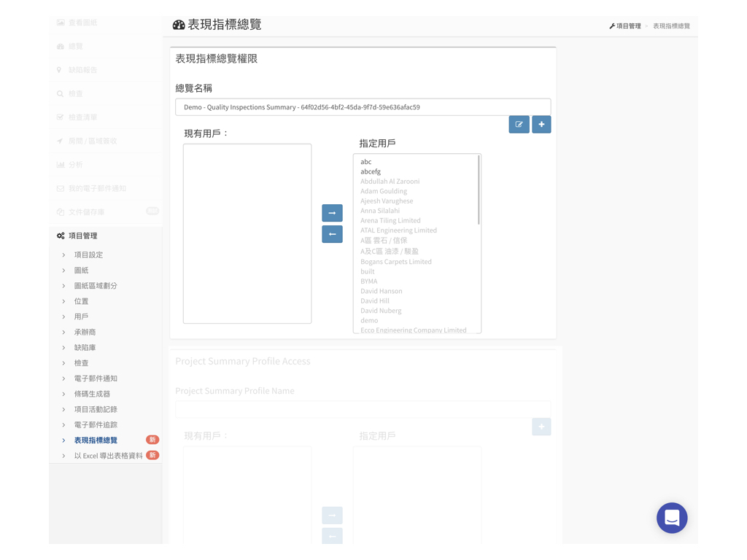Click the 指定用戶 list scrollbar
This screenshot has height=560, width=747.
click(479, 190)
